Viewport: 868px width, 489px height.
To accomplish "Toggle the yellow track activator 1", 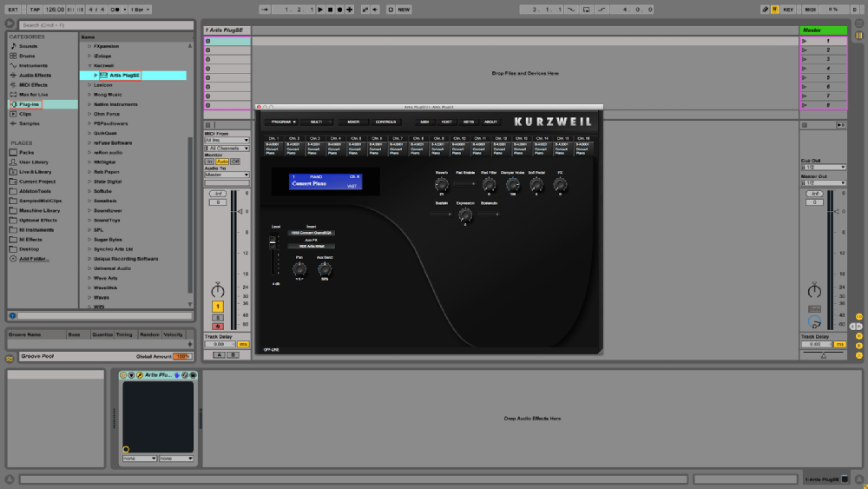I will pyautogui.click(x=217, y=307).
